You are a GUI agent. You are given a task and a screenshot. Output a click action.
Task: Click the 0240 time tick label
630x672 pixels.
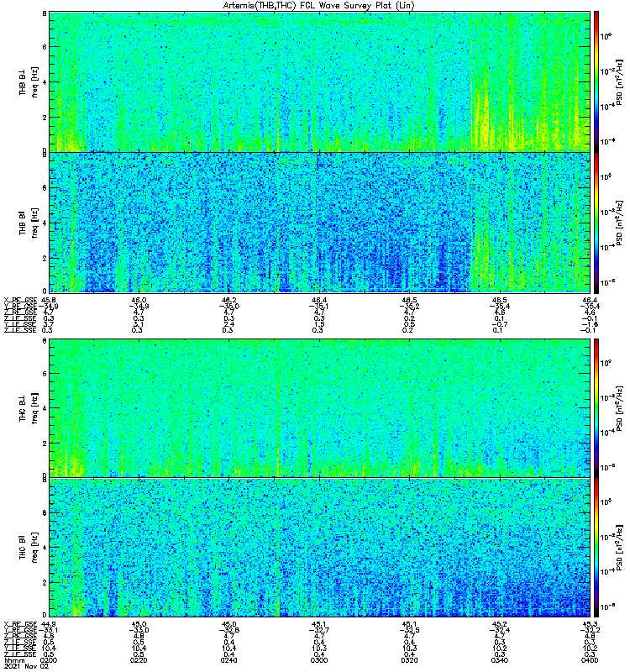(228, 660)
